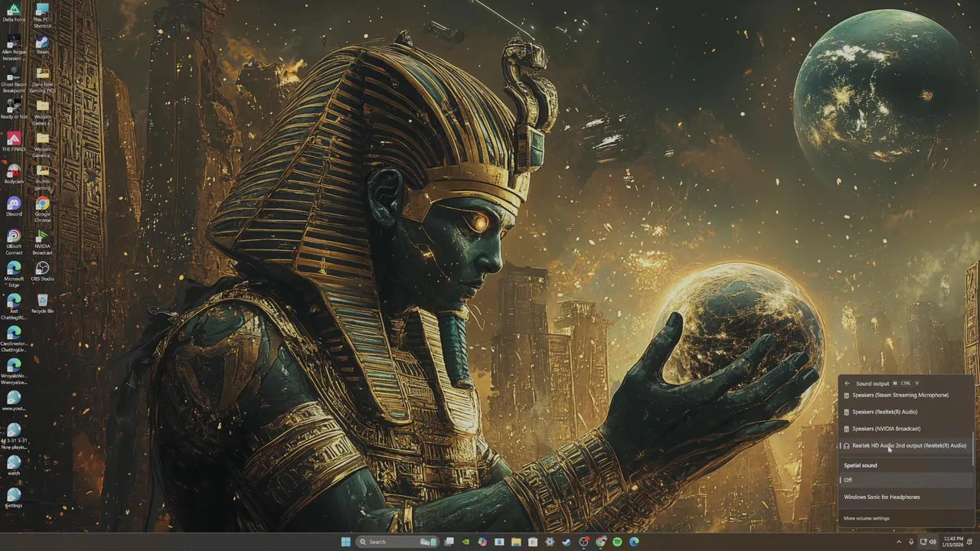Select Speakers (Realtek(R) Audio) output

(906, 412)
